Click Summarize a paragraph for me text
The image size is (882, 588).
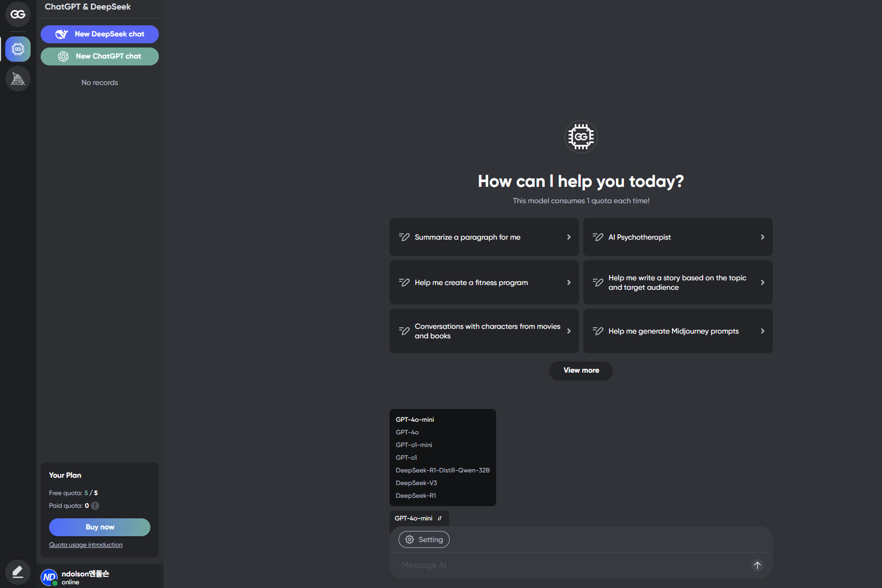click(x=468, y=237)
